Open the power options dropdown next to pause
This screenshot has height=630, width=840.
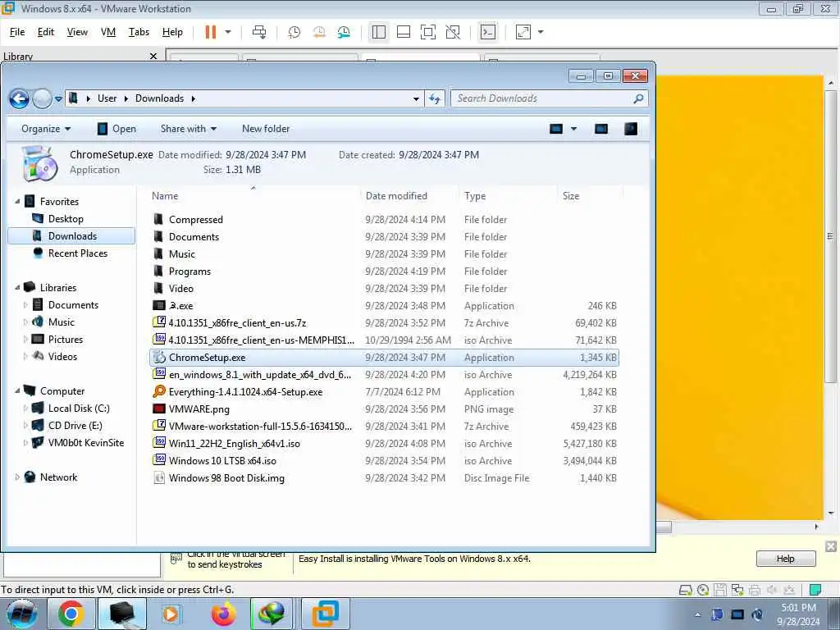[x=228, y=32]
